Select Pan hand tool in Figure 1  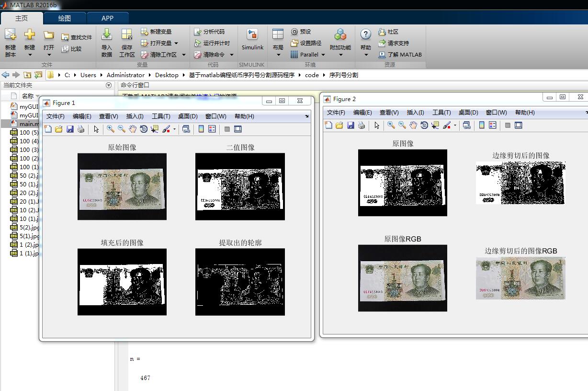pos(133,129)
